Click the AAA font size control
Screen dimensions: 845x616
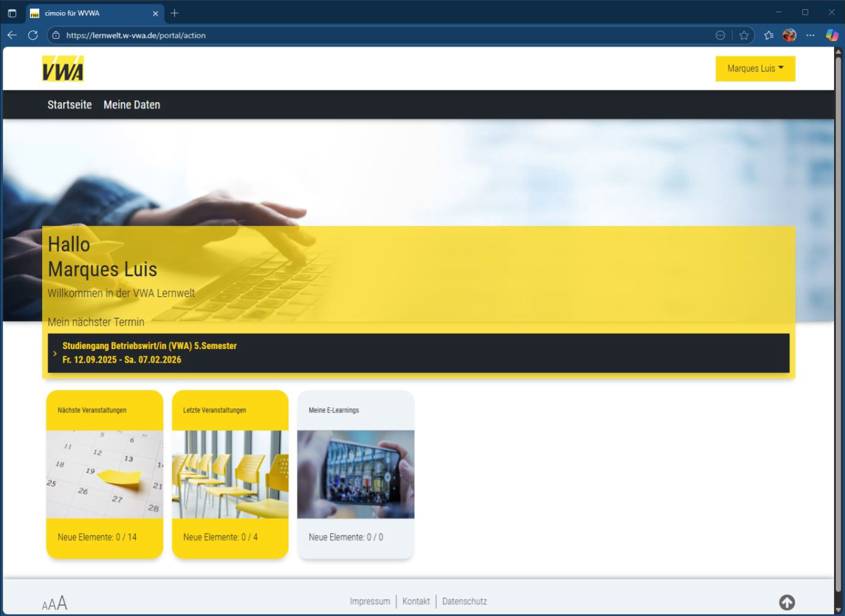(x=54, y=604)
